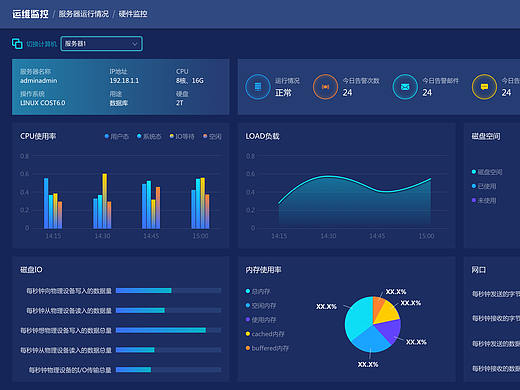Image resolution: width=520 pixels, height=390 pixels.
Task: Click the 14:15 bar group in CPU chart
Action: pyautogui.click(x=53, y=203)
